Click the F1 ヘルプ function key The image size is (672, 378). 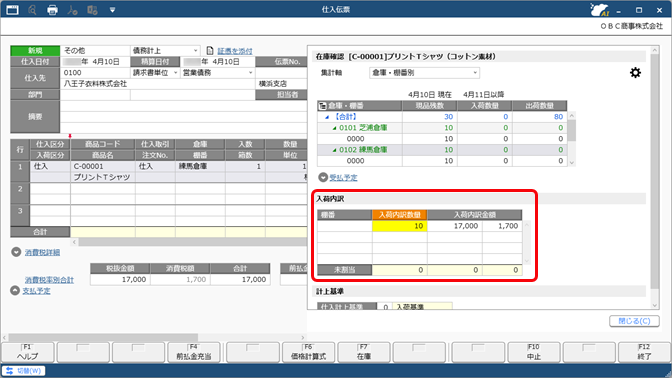point(28,352)
